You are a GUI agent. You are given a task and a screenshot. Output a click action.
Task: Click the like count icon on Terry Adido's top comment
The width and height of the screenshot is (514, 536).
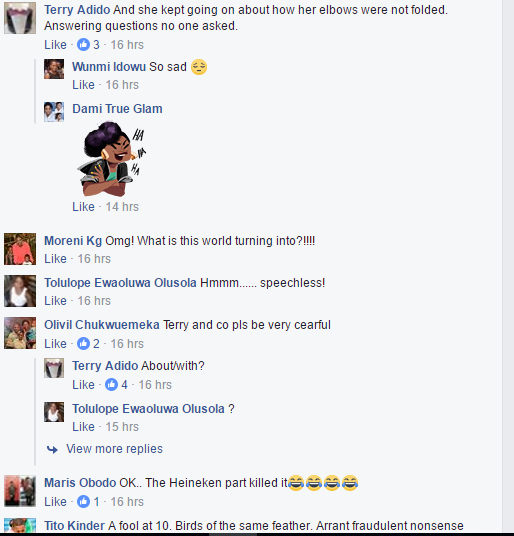[83, 44]
